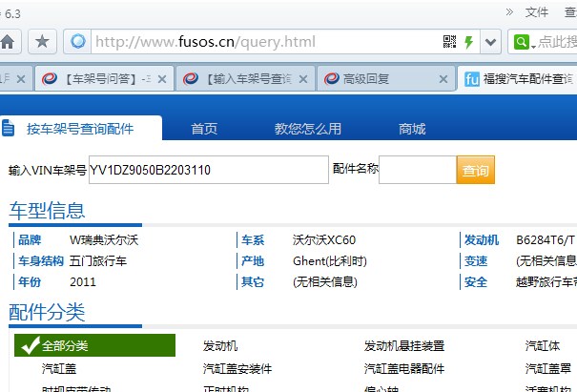This screenshot has width=577, height=392.
Task: Click the site identity icon in address bar
Action: (x=77, y=42)
